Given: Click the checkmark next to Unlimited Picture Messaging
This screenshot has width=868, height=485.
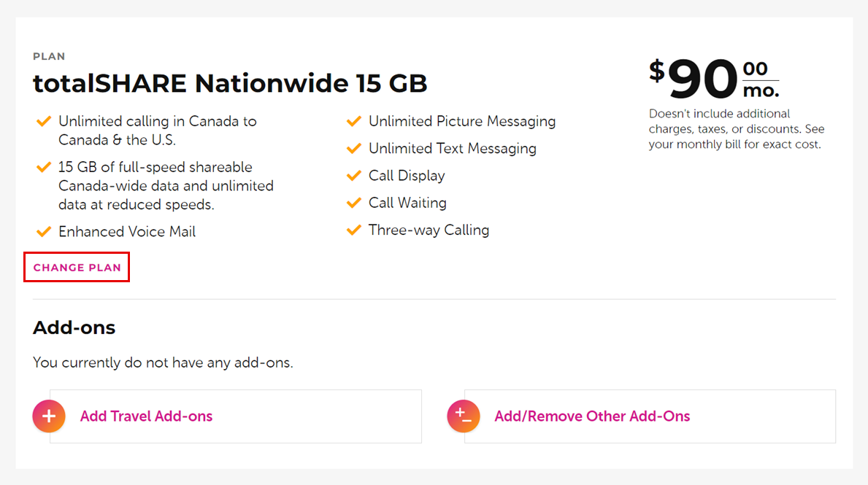Looking at the screenshot, I should click(353, 121).
